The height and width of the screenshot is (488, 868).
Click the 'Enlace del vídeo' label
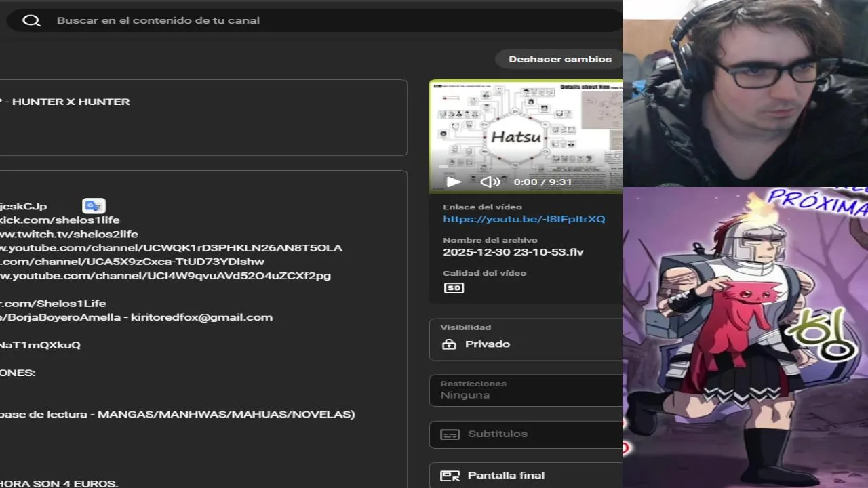[x=482, y=207]
